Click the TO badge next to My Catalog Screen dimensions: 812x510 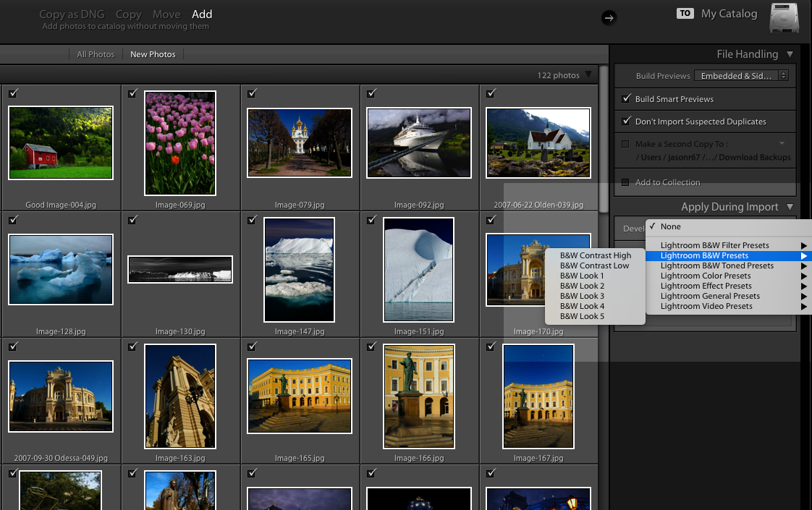click(685, 14)
